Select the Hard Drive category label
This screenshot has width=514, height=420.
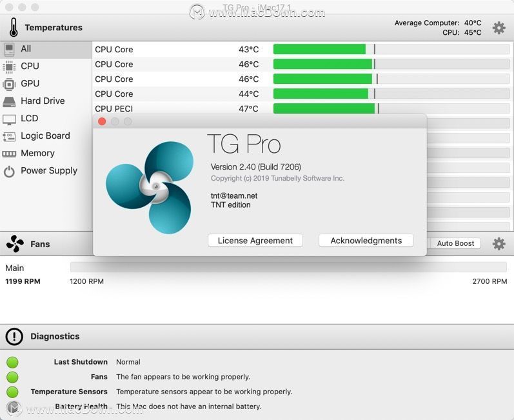tap(43, 101)
